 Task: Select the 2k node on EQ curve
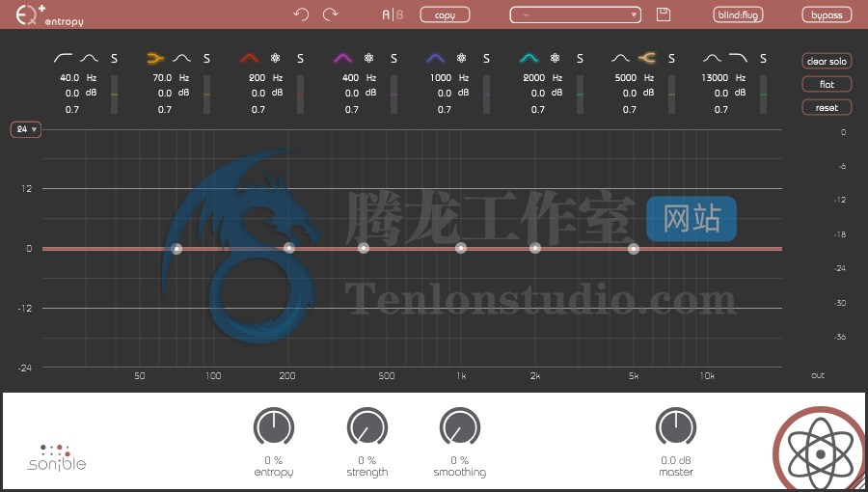(534, 248)
